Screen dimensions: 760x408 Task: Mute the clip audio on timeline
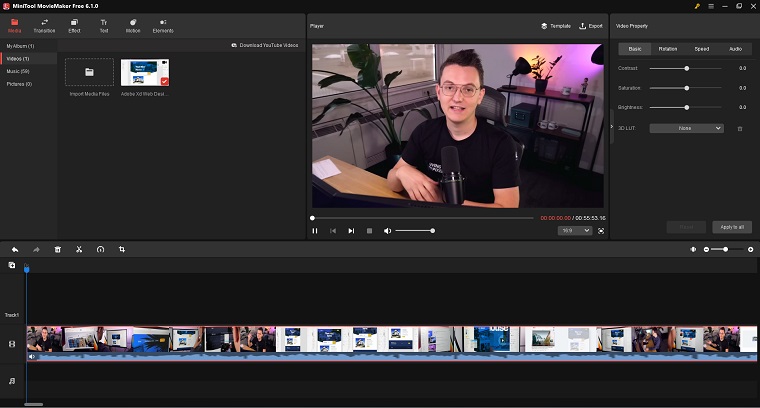pos(32,357)
